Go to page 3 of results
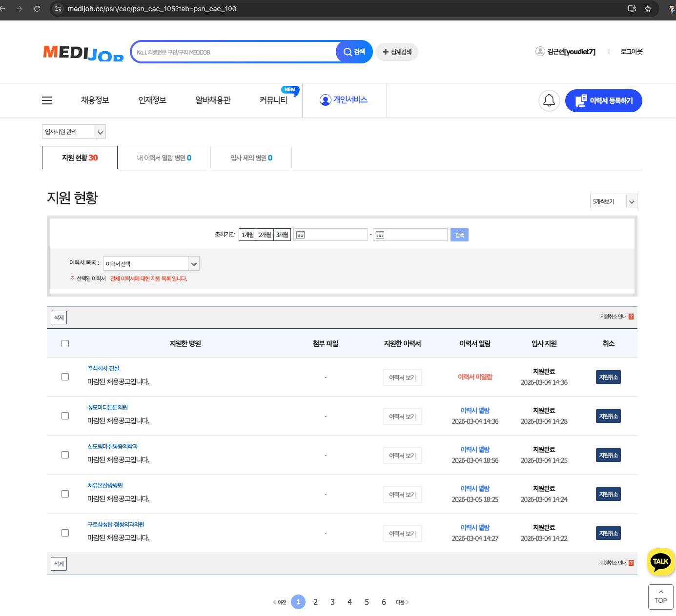676x616 pixels. coord(332,602)
